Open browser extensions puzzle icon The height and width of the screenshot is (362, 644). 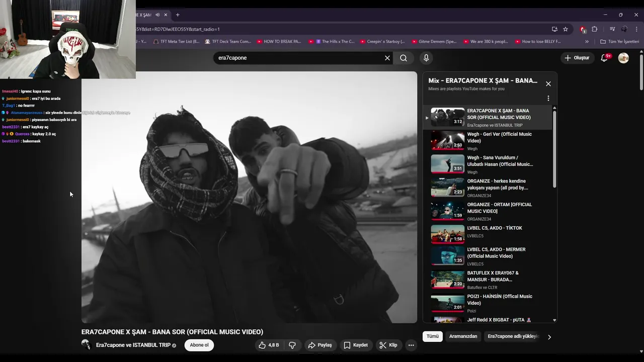594,29
